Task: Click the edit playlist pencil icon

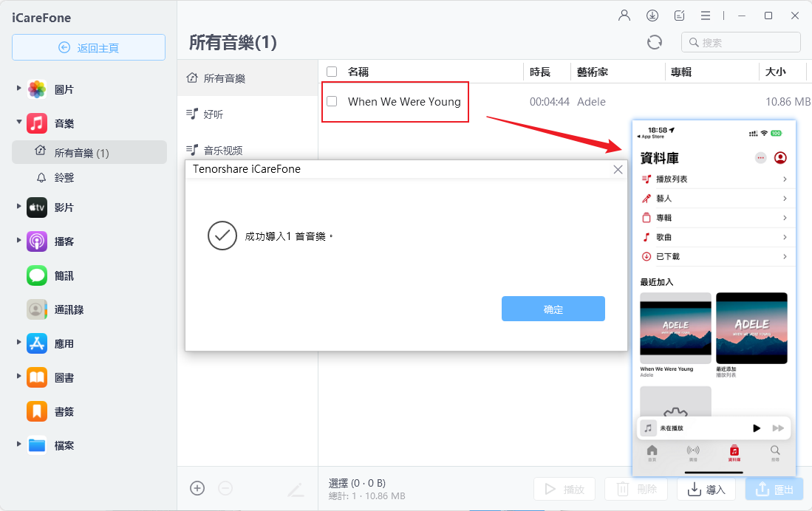Action: click(296, 490)
